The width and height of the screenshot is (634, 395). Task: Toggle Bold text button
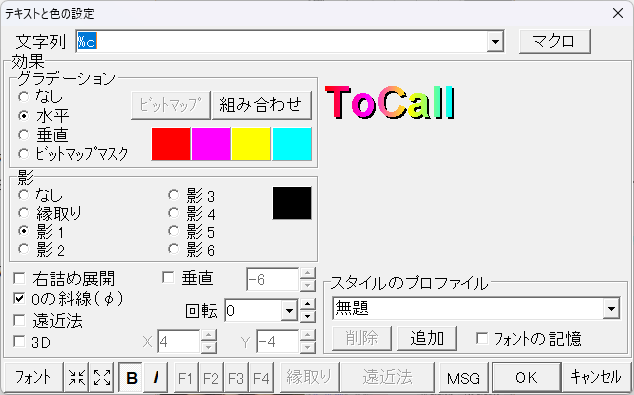(131, 378)
